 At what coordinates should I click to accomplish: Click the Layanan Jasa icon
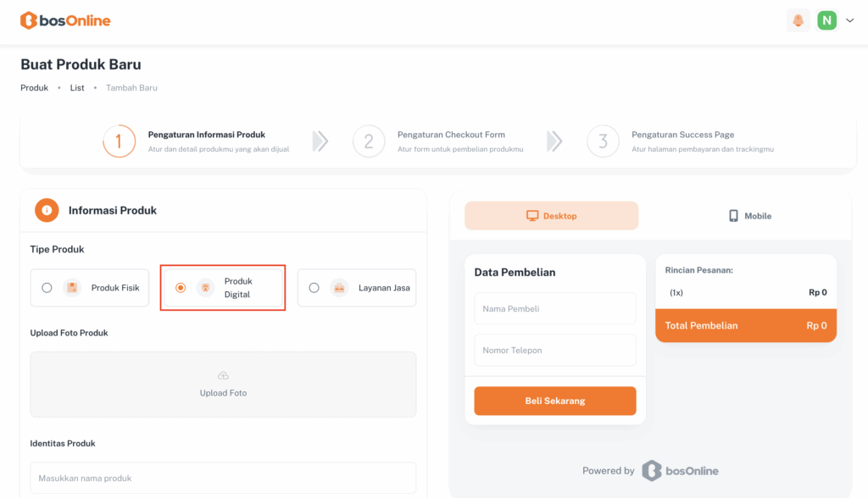click(x=339, y=288)
